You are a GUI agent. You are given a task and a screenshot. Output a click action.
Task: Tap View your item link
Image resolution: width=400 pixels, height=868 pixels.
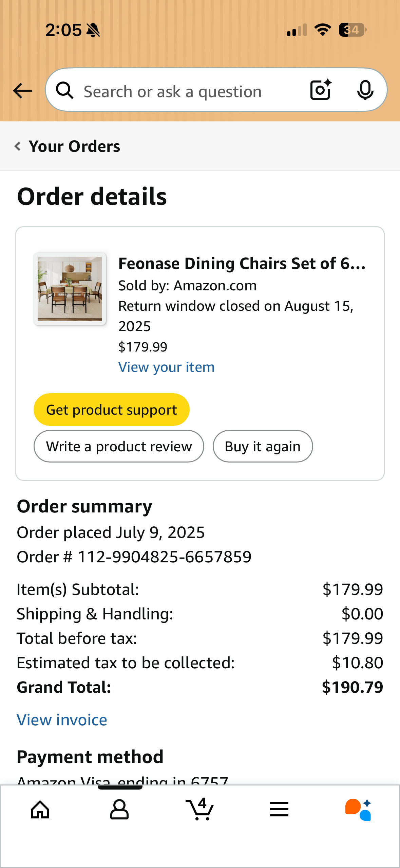(166, 367)
